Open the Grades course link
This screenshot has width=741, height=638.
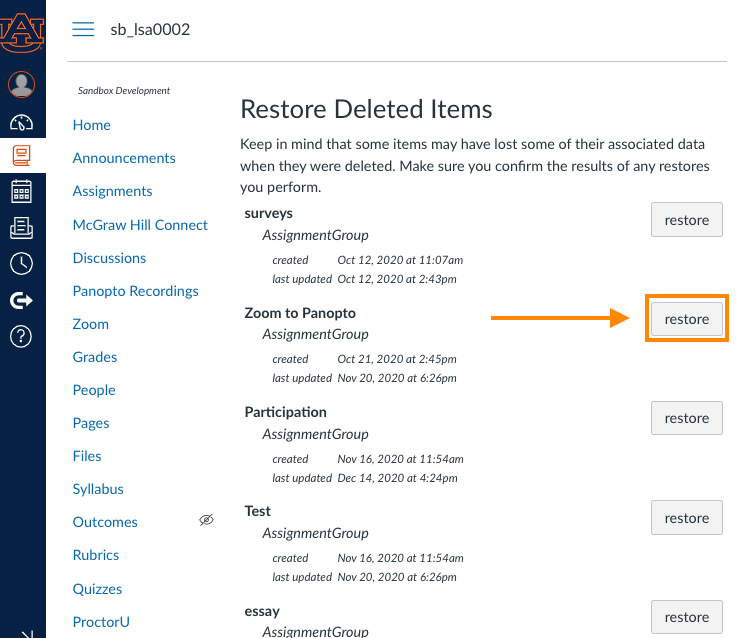pyautogui.click(x=95, y=357)
